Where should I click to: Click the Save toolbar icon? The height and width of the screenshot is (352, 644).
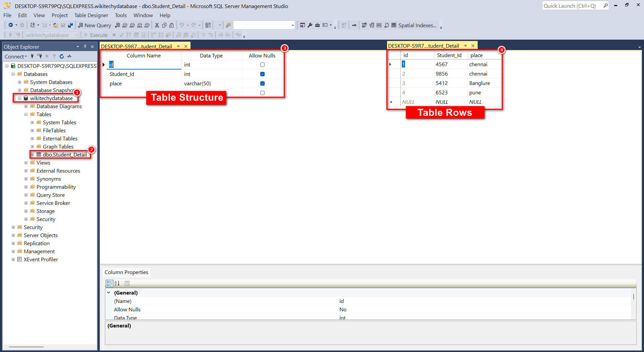tap(63, 25)
